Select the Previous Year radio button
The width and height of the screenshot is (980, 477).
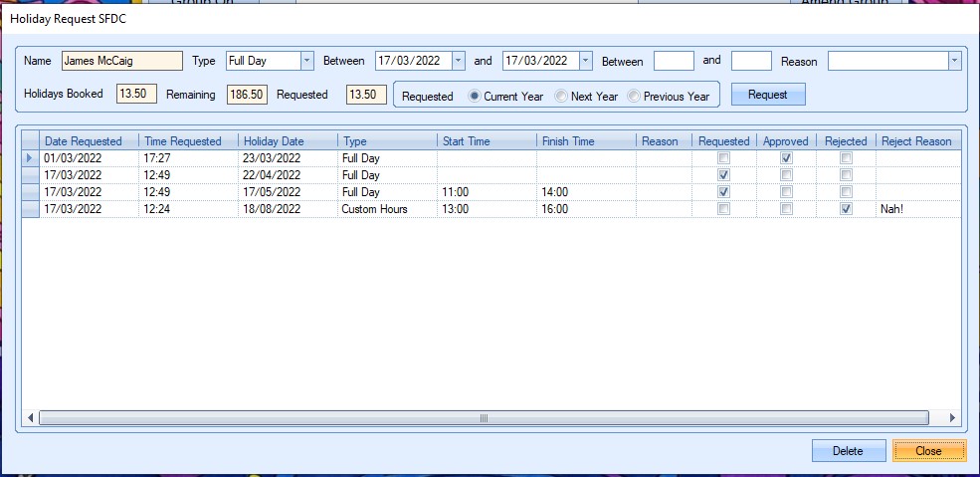[x=635, y=97]
